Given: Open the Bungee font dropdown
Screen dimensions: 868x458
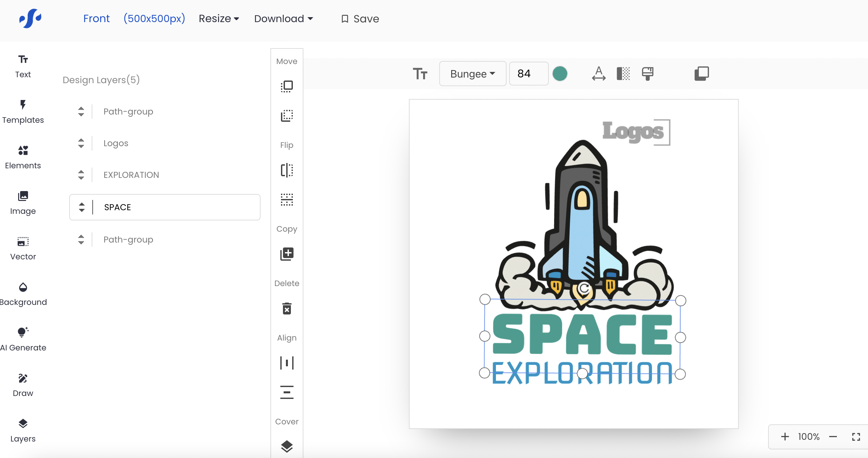Looking at the screenshot, I should tap(472, 74).
